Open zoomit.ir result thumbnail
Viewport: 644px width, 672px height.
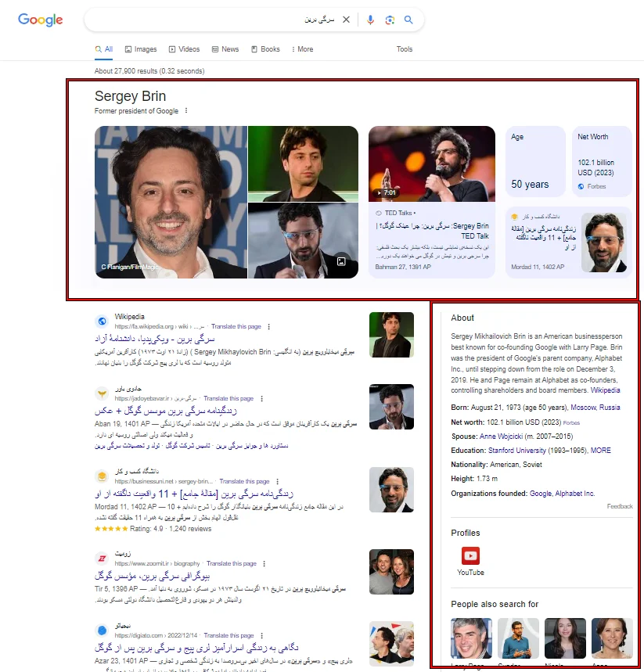coord(391,572)
